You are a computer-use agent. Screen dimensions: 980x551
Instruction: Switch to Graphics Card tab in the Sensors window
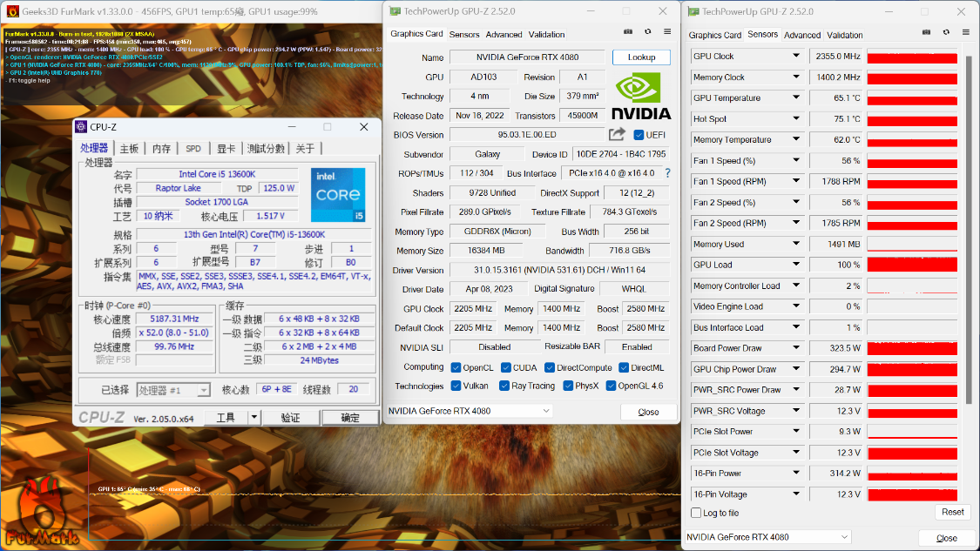click(x=715, y=35)
